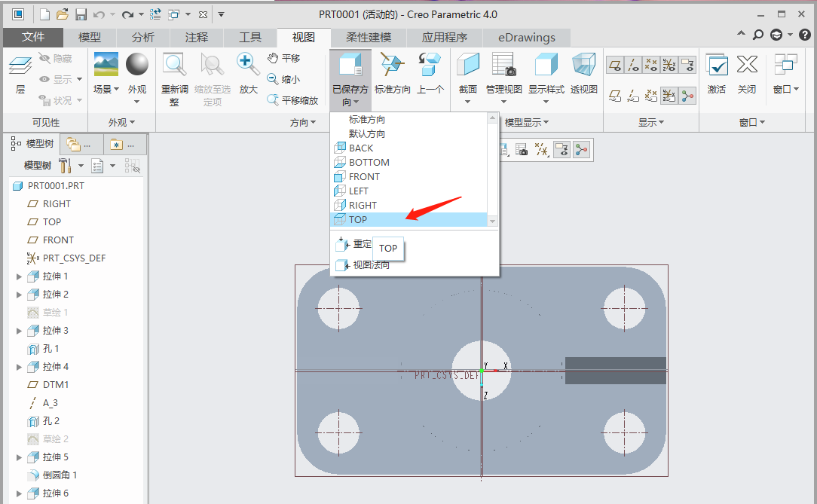The height and width of the screenshot is (504, 817).
Task: Open the 文件 menu
Action: [x=33, y=37]
